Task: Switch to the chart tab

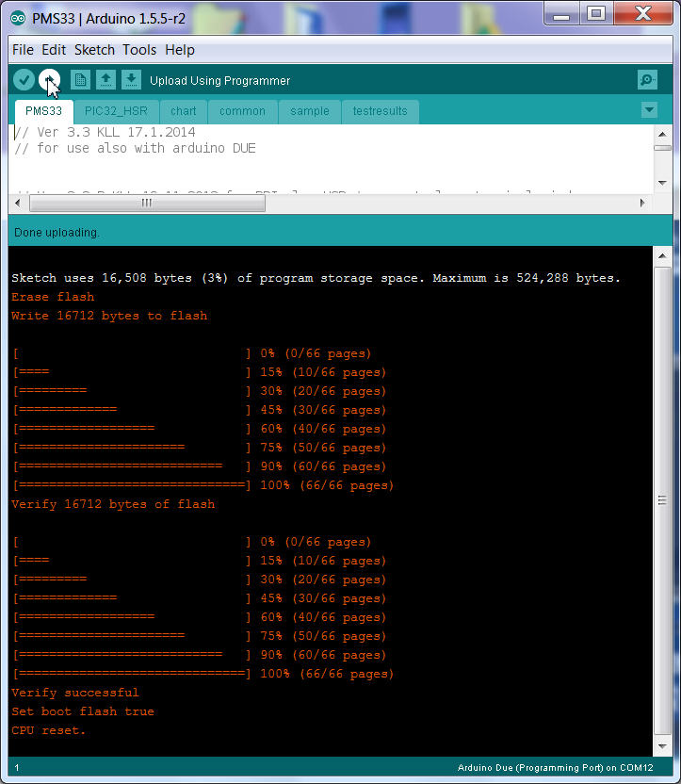Action: pyautogui.click(x=184, y=111)
